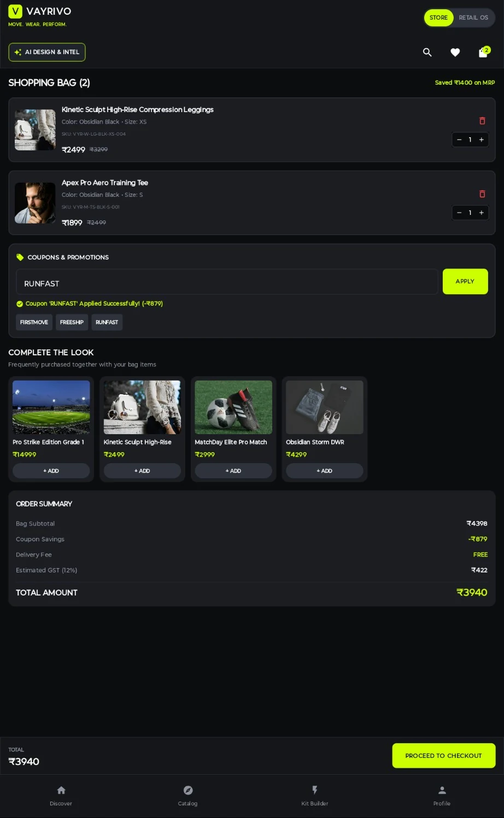Open Profile via person icon
The image size is (504, 818).
[442, 790]
